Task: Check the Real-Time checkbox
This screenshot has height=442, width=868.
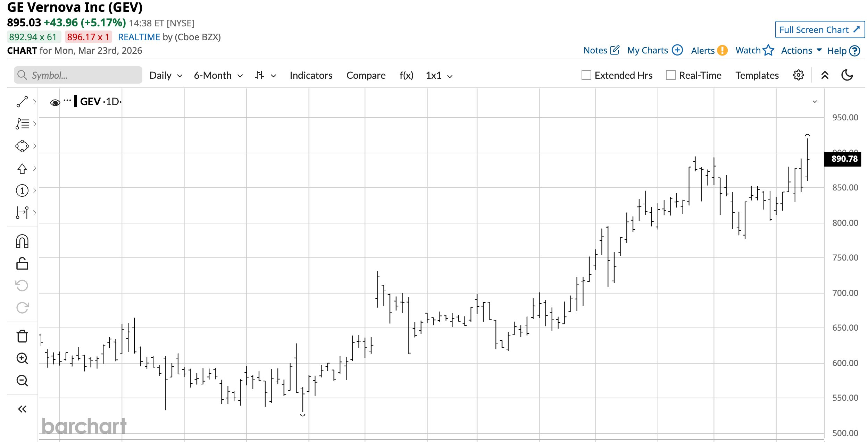Action: [x=671, y=75]
